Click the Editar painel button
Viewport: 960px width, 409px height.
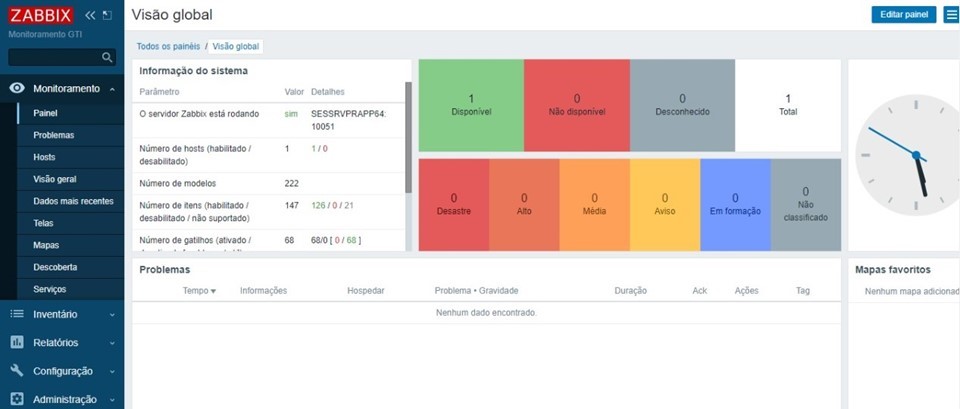coord(903,14)
